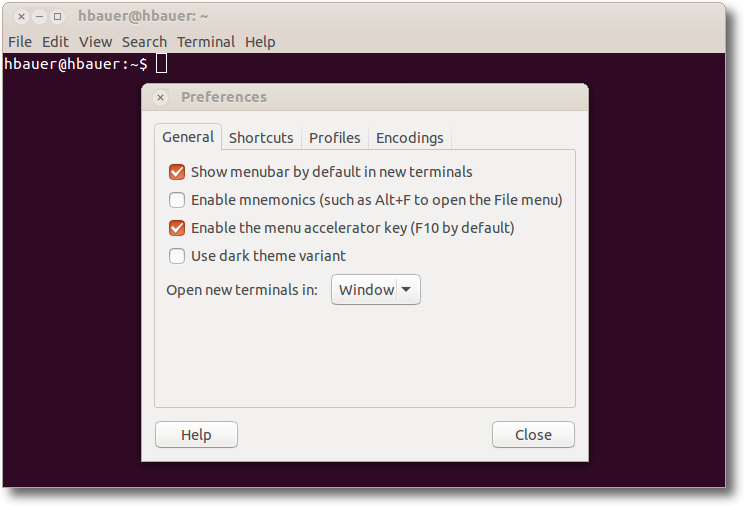Open the Encodings tab
Viewport: 744px width, 506px height.
[x=409, y=138]
